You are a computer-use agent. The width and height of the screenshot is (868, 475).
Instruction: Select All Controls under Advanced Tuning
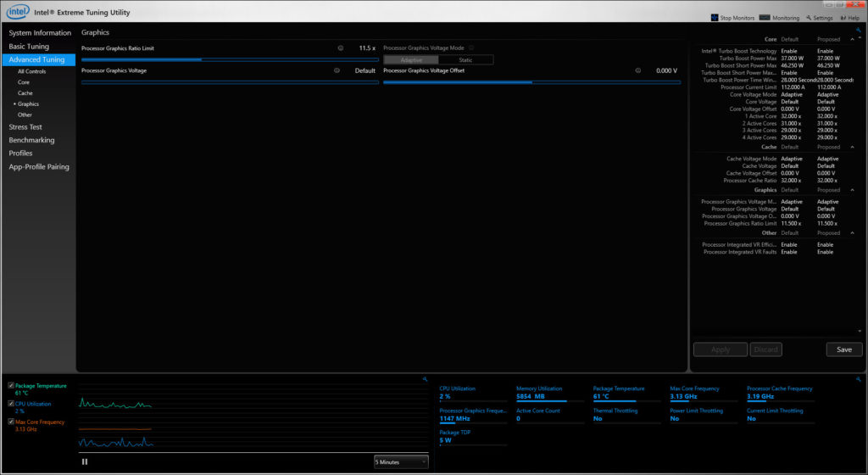click(31, 71)
